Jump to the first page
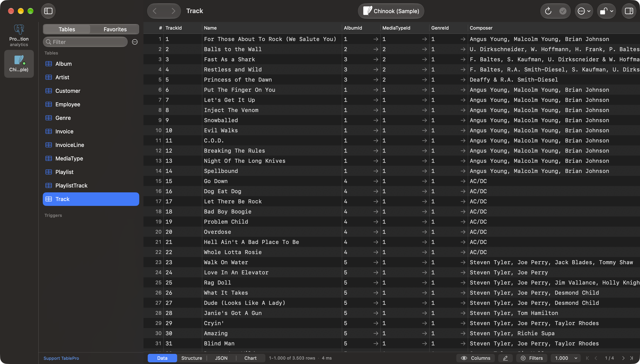640x364 pixels. point(588,358)
